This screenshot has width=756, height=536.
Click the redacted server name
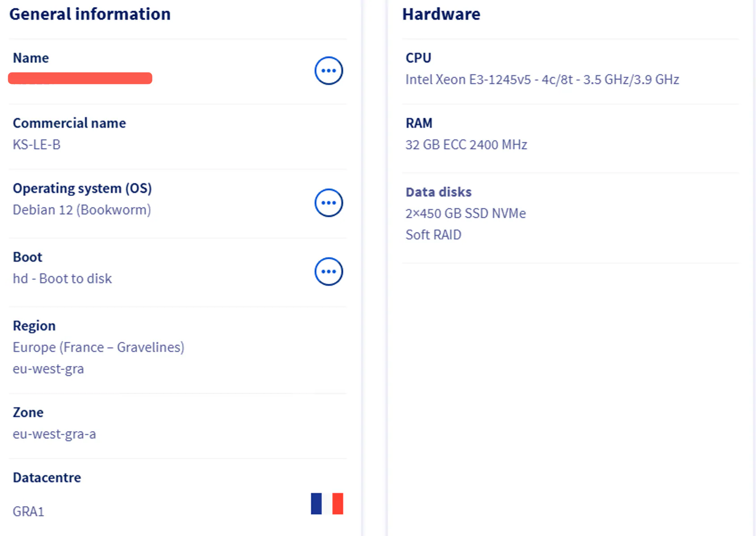coord(80,78)
